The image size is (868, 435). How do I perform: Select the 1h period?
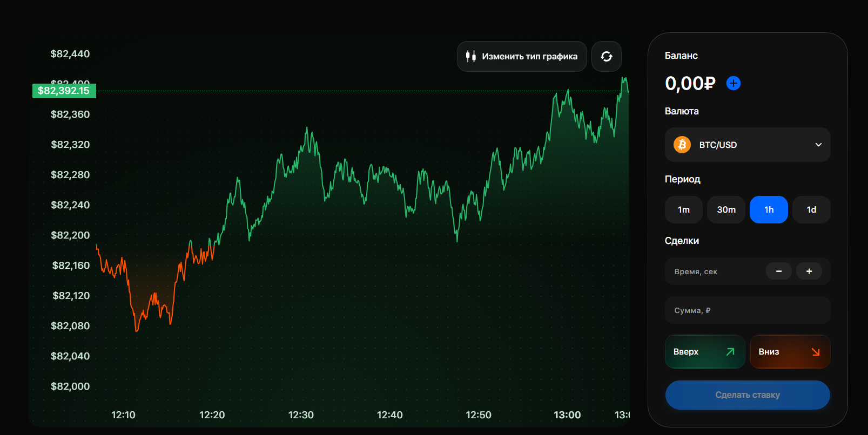point(769,209)
